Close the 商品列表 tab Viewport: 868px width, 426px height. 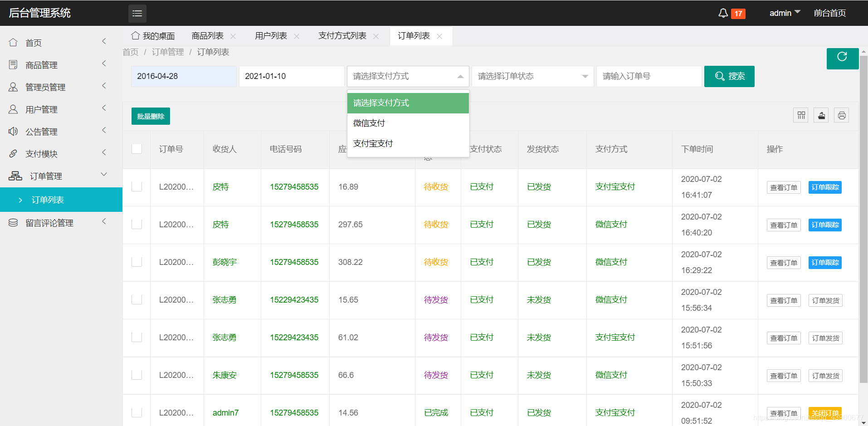pyautogui.click(x=233, y=36)
